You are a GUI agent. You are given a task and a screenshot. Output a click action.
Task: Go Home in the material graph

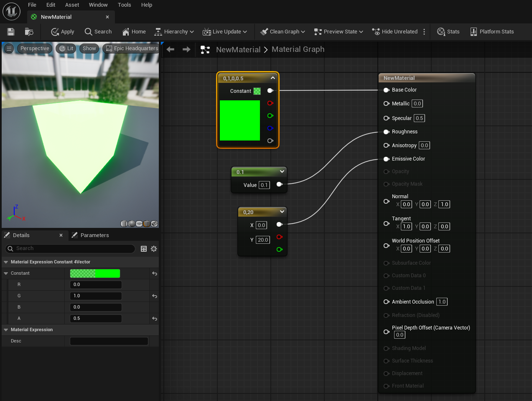pos(134,32)
